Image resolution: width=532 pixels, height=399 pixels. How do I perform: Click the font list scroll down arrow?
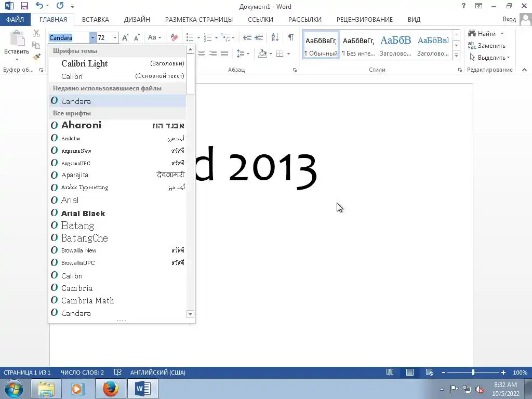(x=190, y=314)
